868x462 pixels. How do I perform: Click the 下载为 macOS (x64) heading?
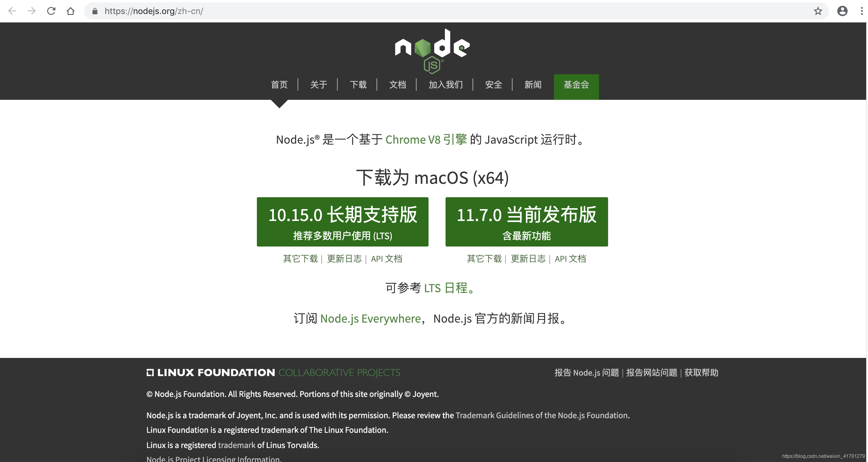pyautogui.click(x=432, y=178)
